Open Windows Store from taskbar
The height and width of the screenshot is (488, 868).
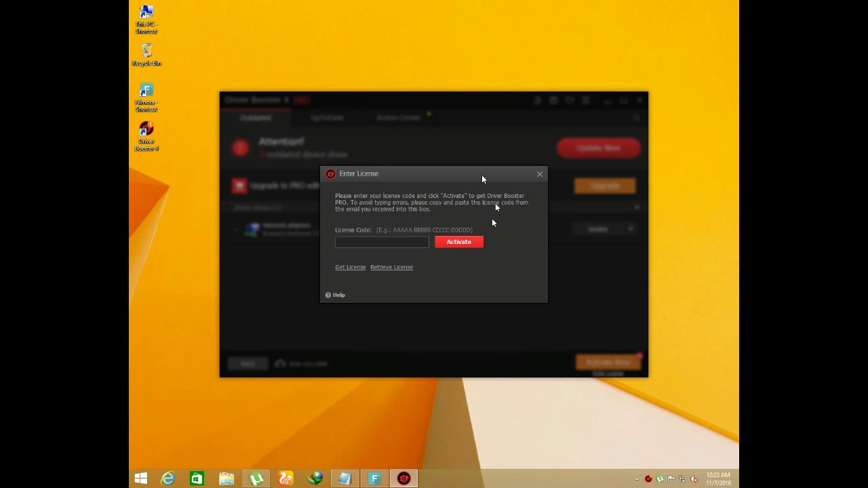[x=197, y=479]
